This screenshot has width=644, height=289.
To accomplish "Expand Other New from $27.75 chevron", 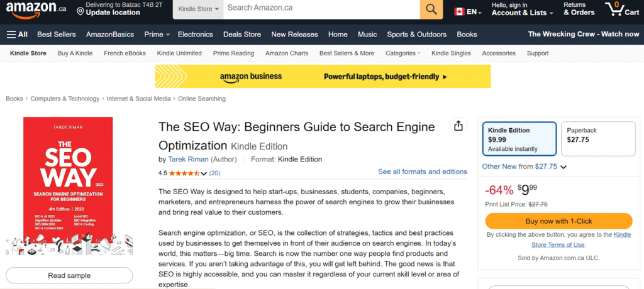I will click(563, 167).
